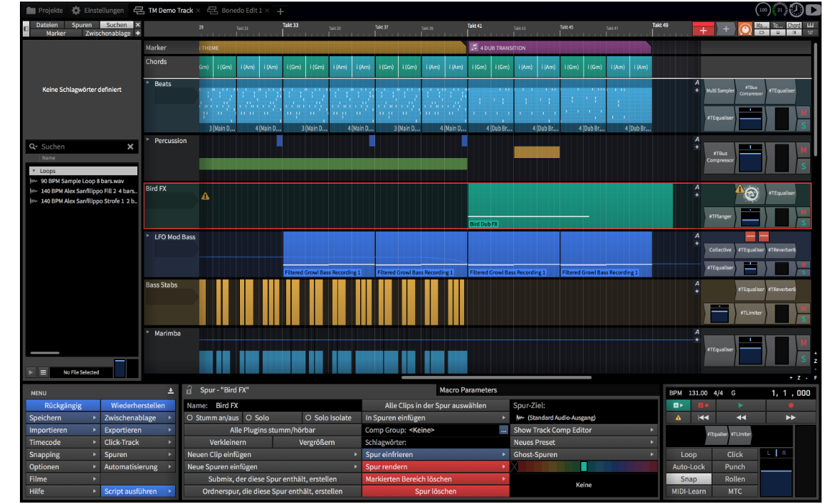Toggle the browser panel sidebar icon
This screenshot has width=840, height=504.
point(26,29)
